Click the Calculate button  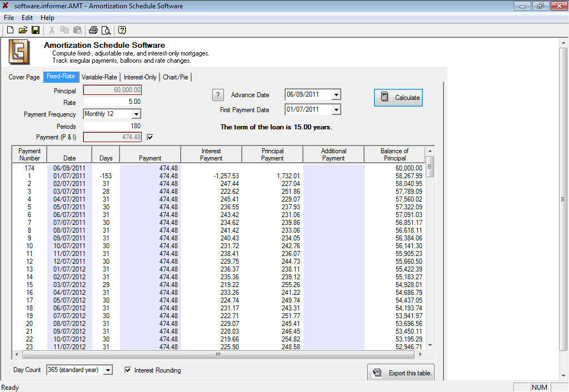pos(397,97)
